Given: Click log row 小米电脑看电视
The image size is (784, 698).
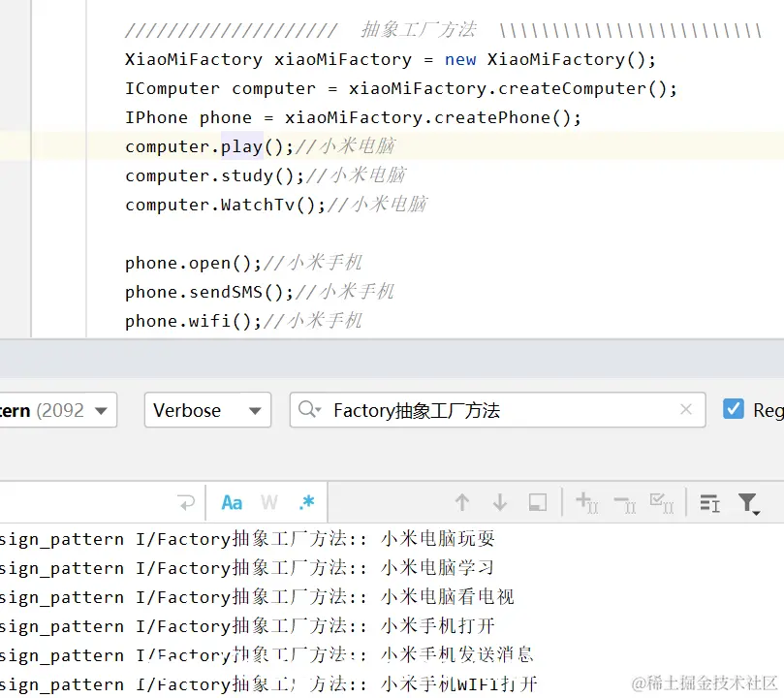Looking at the screenshot, I should pyautogui.click(x=257, y=597).
